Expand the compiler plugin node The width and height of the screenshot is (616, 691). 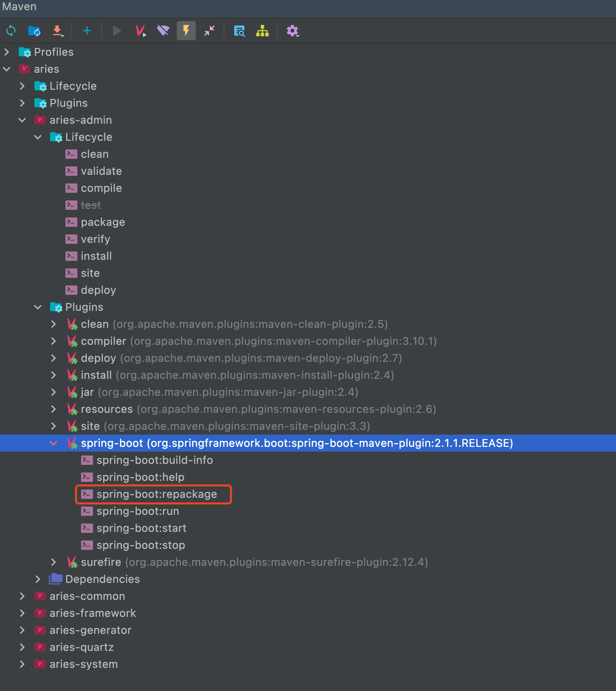[x=53, y=341]
